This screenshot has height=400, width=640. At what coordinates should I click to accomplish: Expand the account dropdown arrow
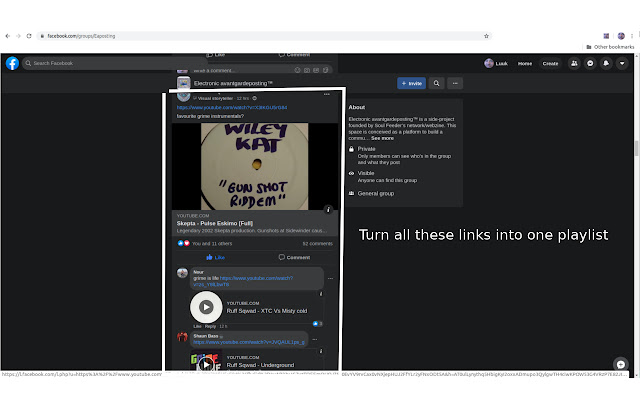622,63
